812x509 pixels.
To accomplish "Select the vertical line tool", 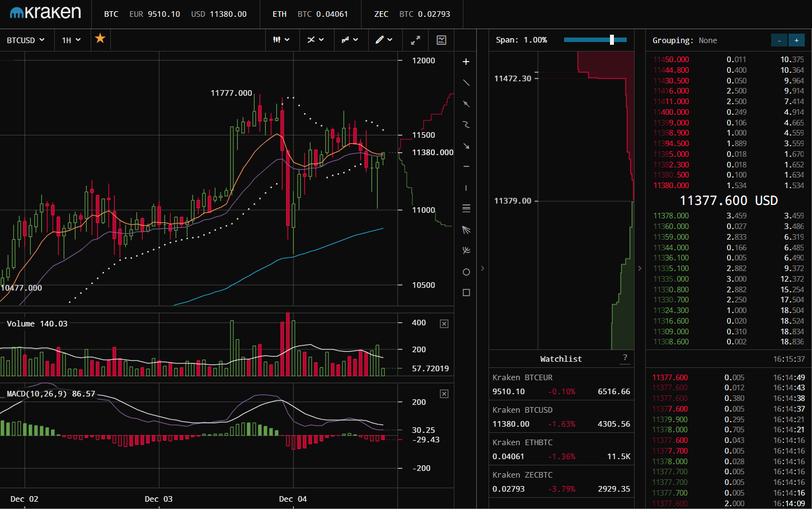I will tap(466, 188).
